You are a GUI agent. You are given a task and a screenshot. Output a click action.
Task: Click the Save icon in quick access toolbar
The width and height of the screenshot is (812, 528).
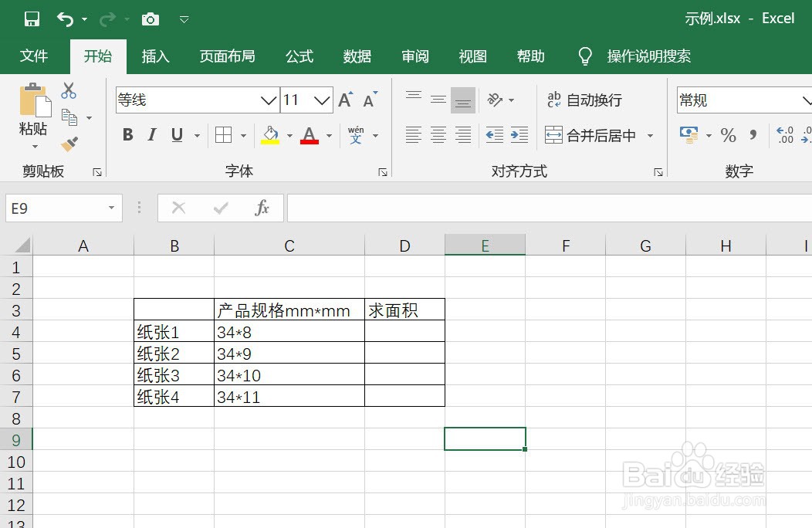[x=31, y=19]
